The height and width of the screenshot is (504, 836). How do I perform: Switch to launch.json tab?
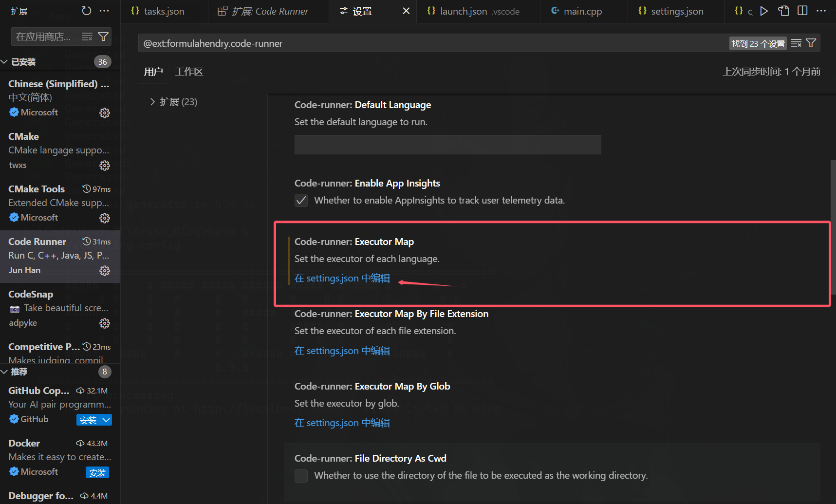point(478,11)
